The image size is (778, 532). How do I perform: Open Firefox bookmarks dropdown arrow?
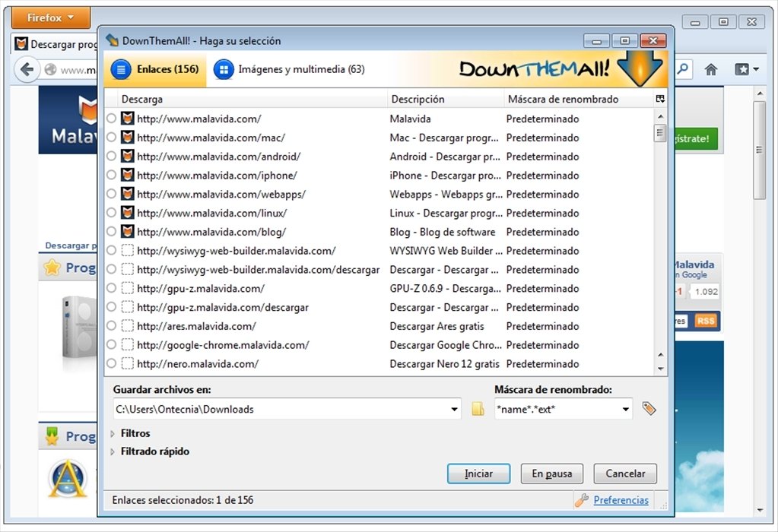pyautogui.click(x=756, y=69)
